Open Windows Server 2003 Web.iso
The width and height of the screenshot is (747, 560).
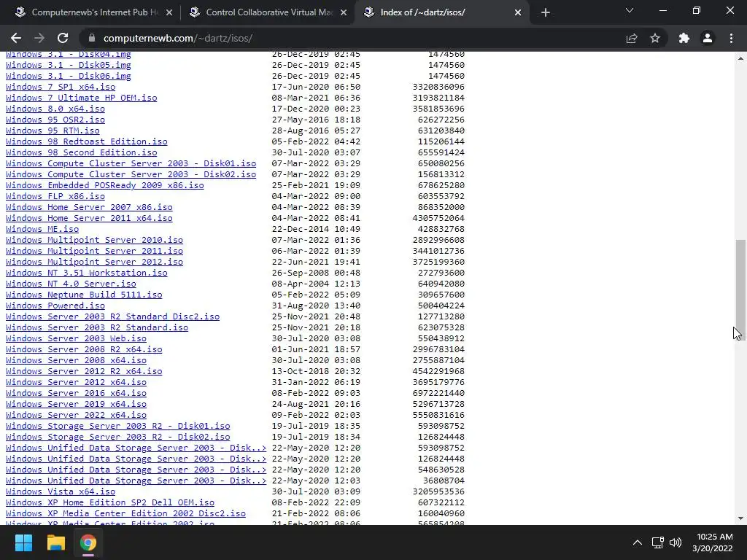tap(76, 338)
